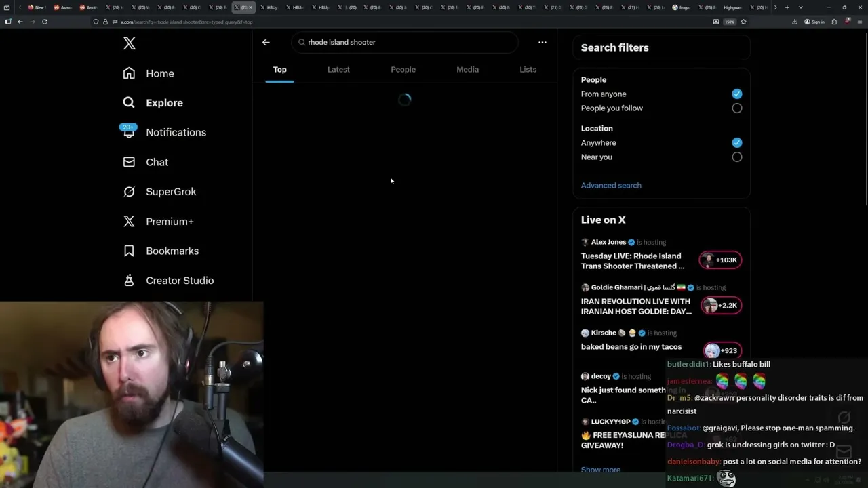Click the +923 listeners badge
868x488 pixels.
coord(722,351)
